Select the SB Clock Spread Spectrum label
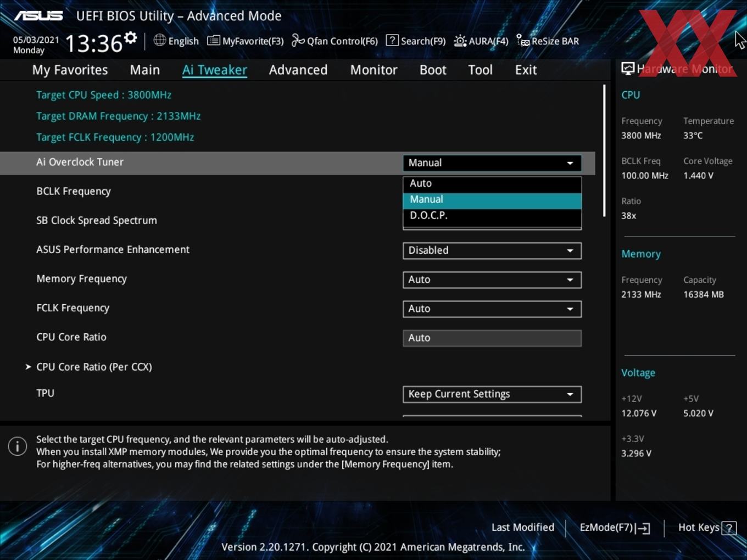Viewport: 747px width, 560px height. pyautogui.click(x=97, y=220)
